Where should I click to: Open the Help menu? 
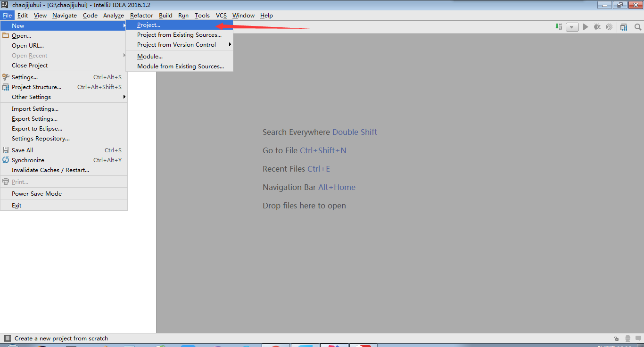266,16
